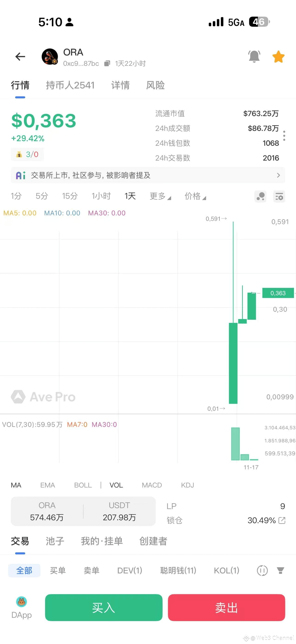Expand the AI summary banner chevron
Image resolution: width=296 pixels, height=644 pixels.
click(278, 175)
